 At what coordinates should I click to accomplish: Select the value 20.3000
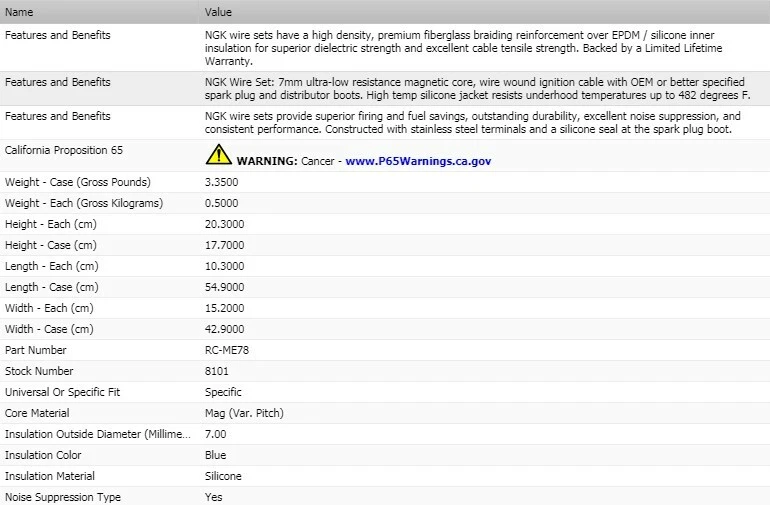click(224, 224)
